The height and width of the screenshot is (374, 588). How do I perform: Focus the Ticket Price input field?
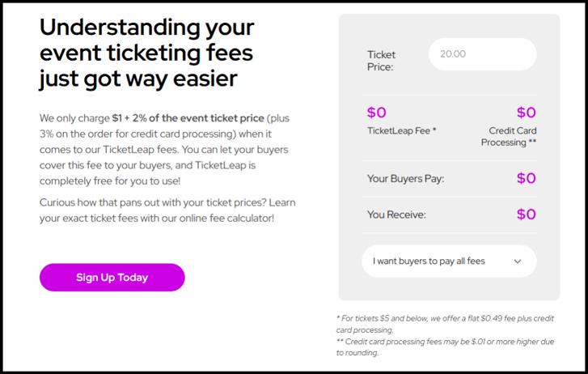tap(482, 54)
